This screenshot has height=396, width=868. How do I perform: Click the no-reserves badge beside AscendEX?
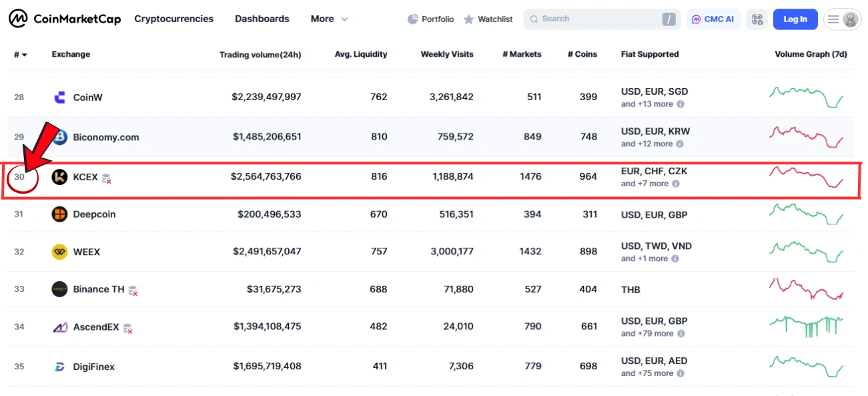tap(127, 328)
